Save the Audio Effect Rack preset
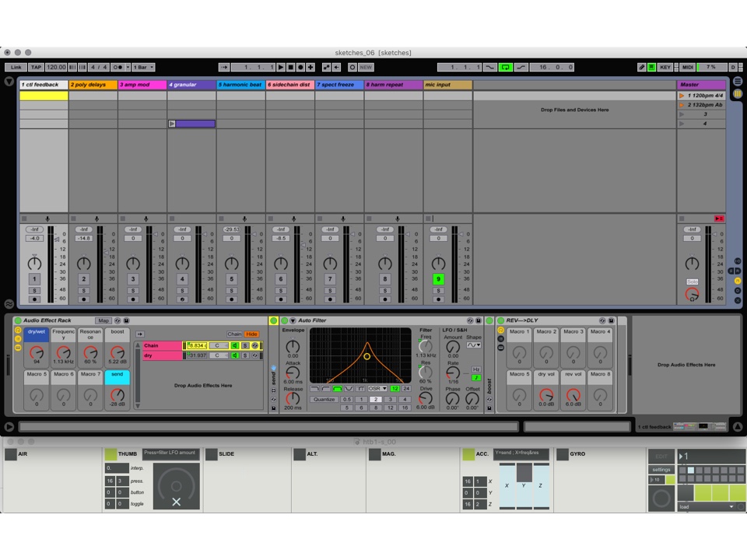Image resolution: width=747 pixels, height=560 pixels. (x=126, y=320)
